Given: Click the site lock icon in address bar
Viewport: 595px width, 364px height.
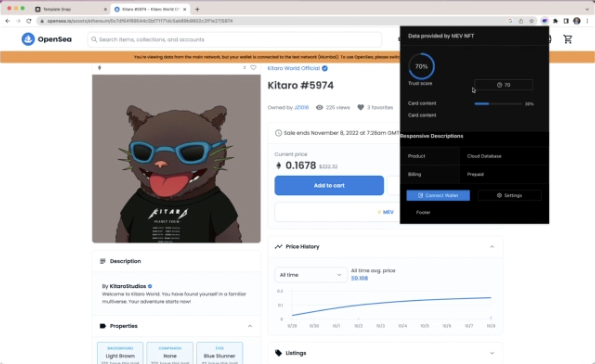Looking at the screenshot, I should [42, 21].
